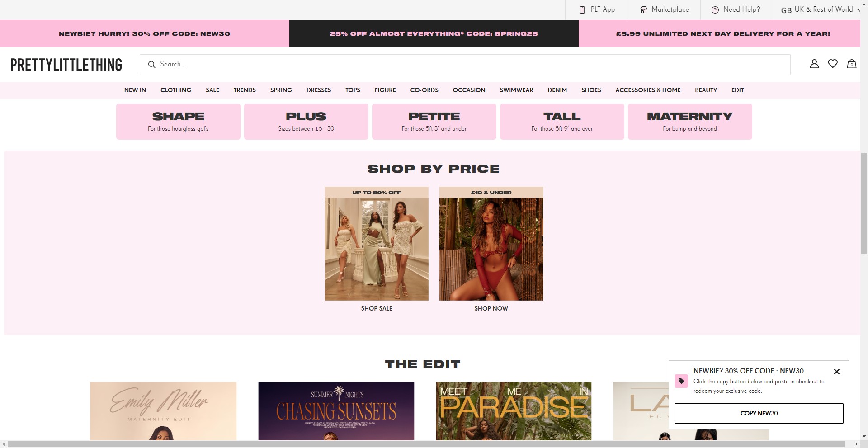Viewport: 868px width, 448px height.
Task: Open the DRESSES menu
Action: click(318, 90)
